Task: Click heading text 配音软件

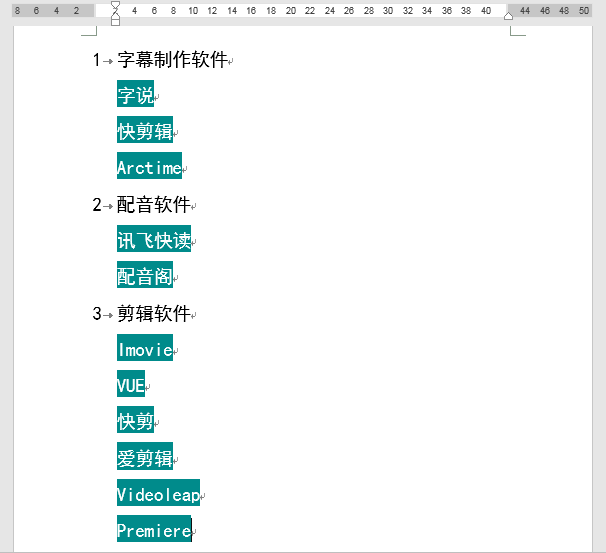Action: click(154, 205)
